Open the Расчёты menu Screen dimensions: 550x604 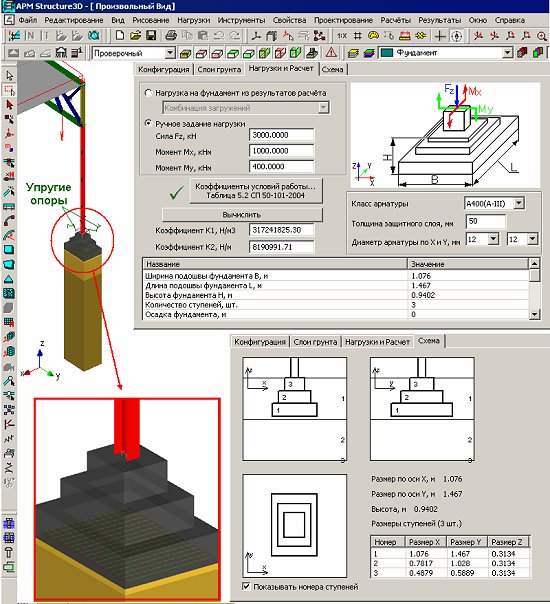click(395, 20)
